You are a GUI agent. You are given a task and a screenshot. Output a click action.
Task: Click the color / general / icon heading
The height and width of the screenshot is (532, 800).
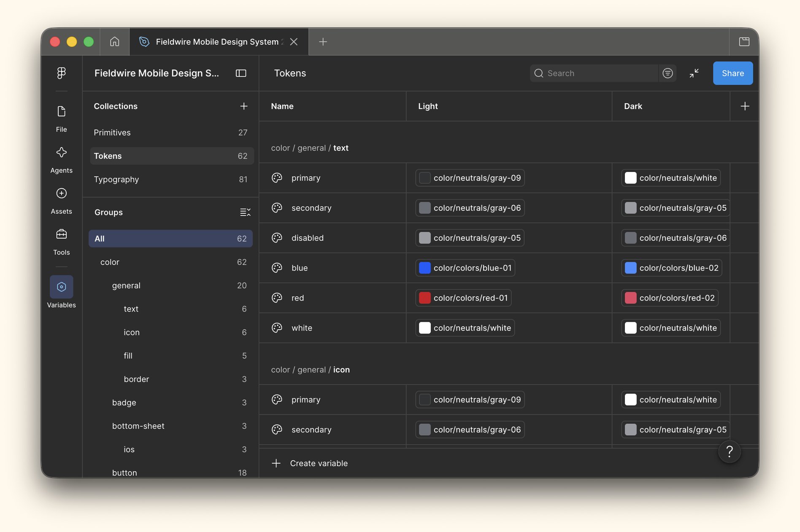[x=310, y=370]
